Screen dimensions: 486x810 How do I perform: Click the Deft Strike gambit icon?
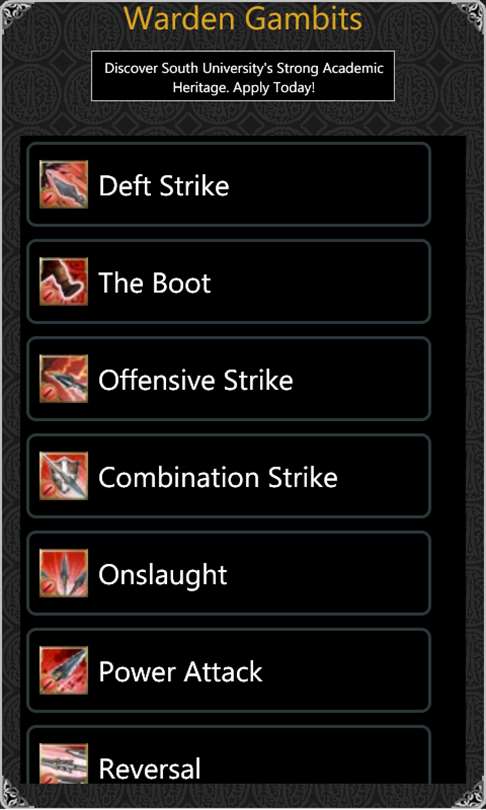[x=64, y=184]
